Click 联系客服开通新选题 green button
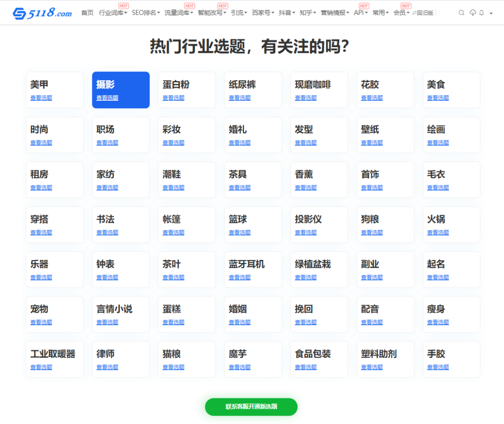 pyautogui.click(x=251, y=407)
